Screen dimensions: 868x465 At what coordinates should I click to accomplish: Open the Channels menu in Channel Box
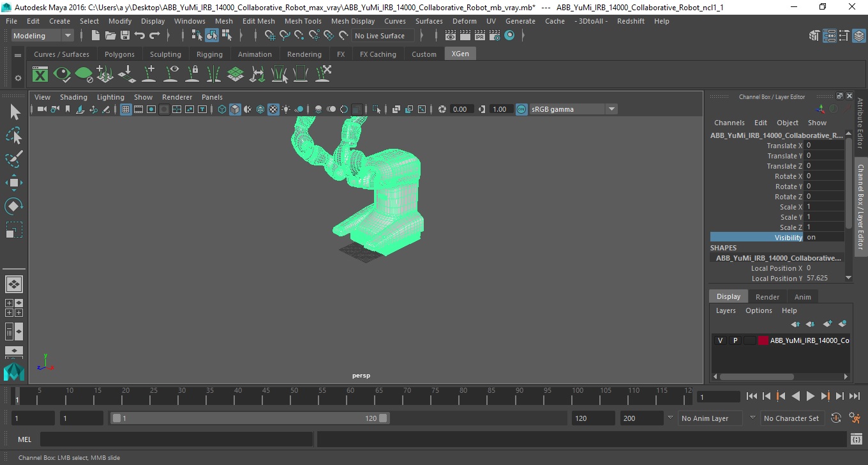coord(729,123)
